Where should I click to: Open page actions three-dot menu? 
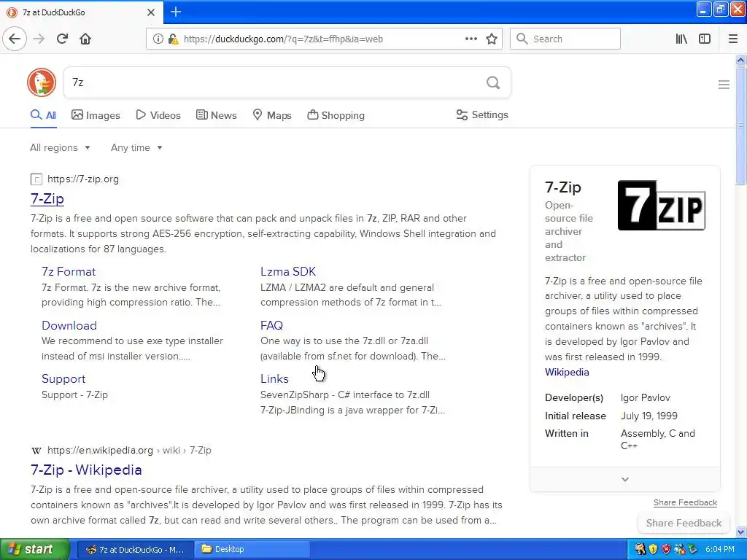tap(471, 39)
